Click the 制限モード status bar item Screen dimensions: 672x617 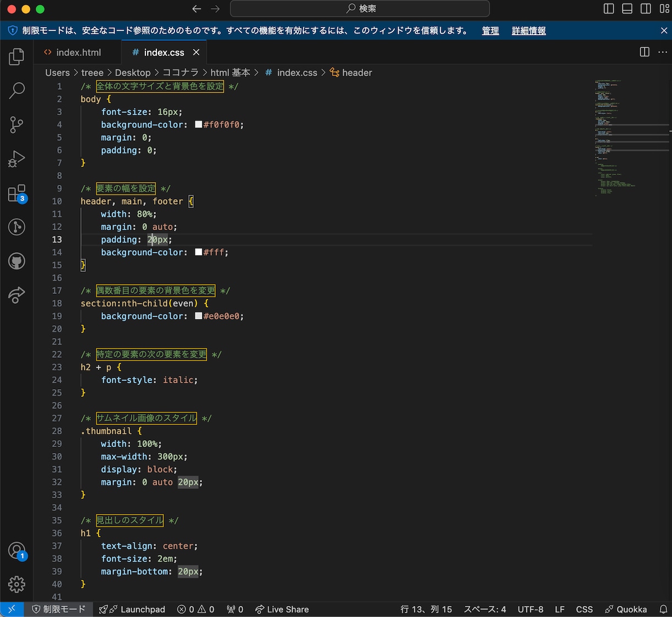click(59, 609)
